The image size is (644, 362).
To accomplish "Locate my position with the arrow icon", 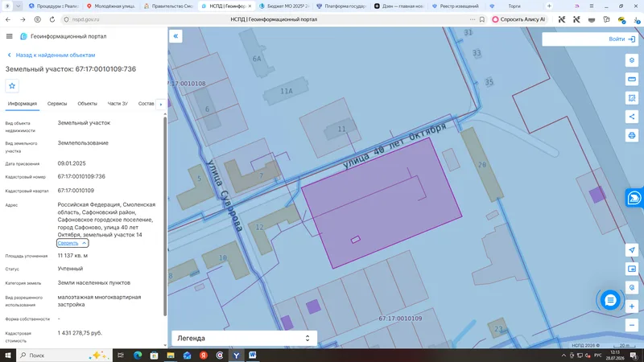I will [632, 250].
